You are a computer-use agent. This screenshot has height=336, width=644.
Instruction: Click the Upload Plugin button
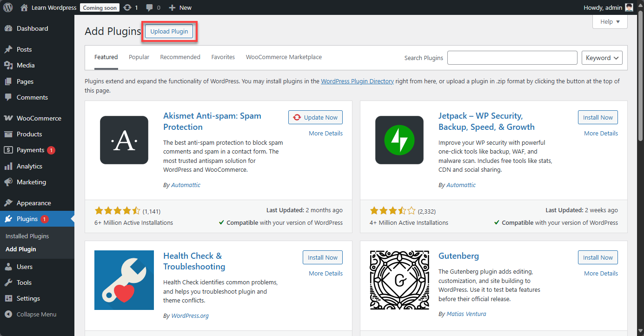tap(169, 32)
